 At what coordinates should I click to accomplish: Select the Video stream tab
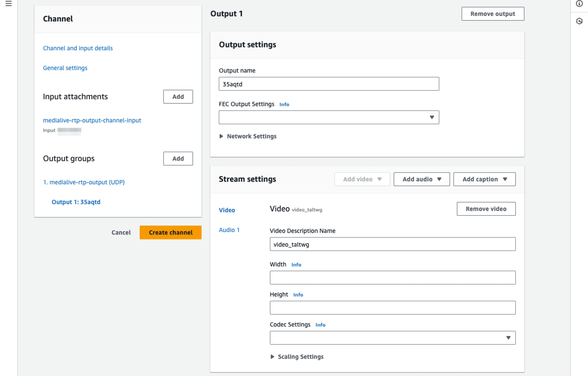pos(227,210)
